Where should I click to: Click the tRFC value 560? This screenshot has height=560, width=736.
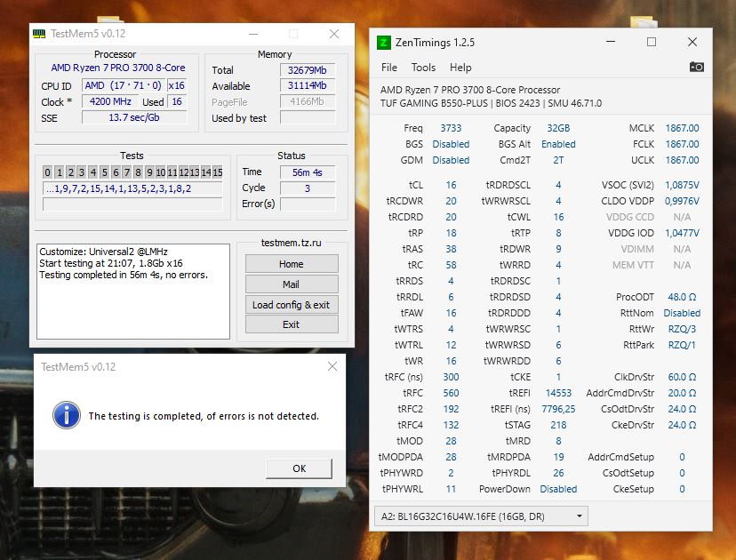(451, 393)
